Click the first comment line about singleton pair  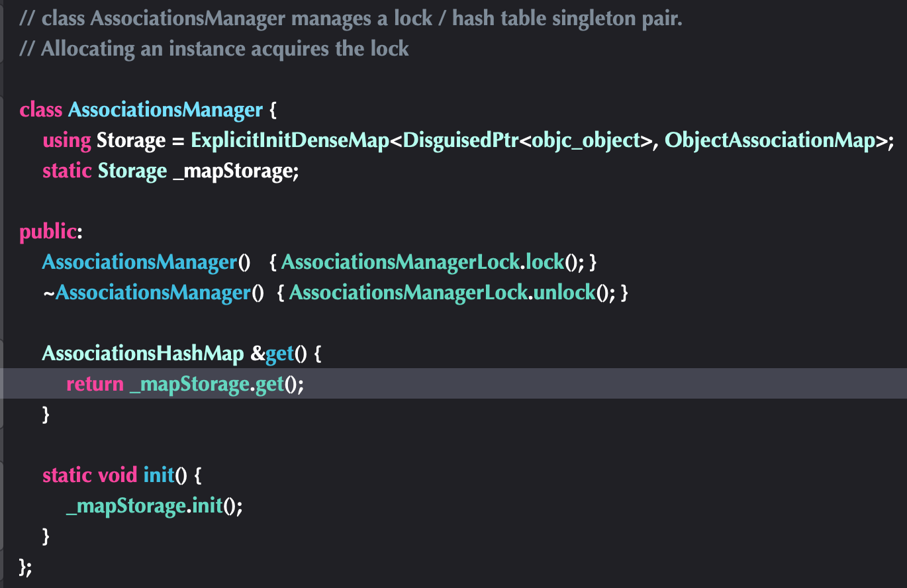350,18
